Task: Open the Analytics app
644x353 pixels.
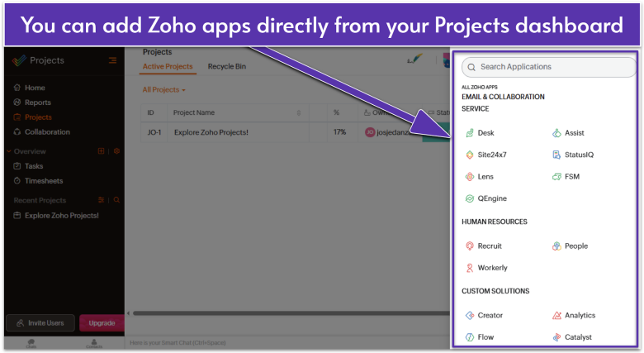Action: (x=574, y=315)
